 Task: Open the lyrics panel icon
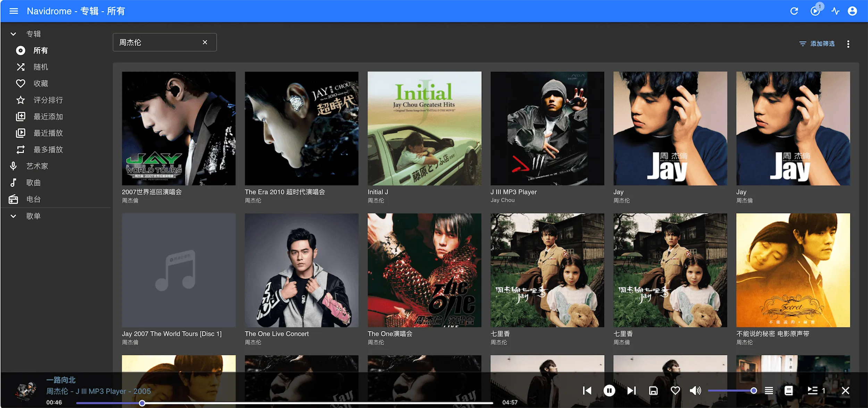click(x=788, y=391)
